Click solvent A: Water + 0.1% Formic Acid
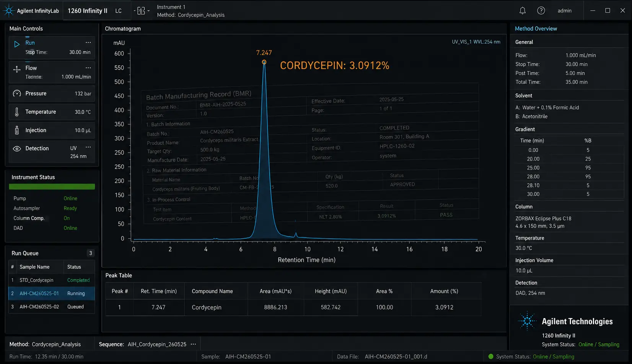 point(547,107)
